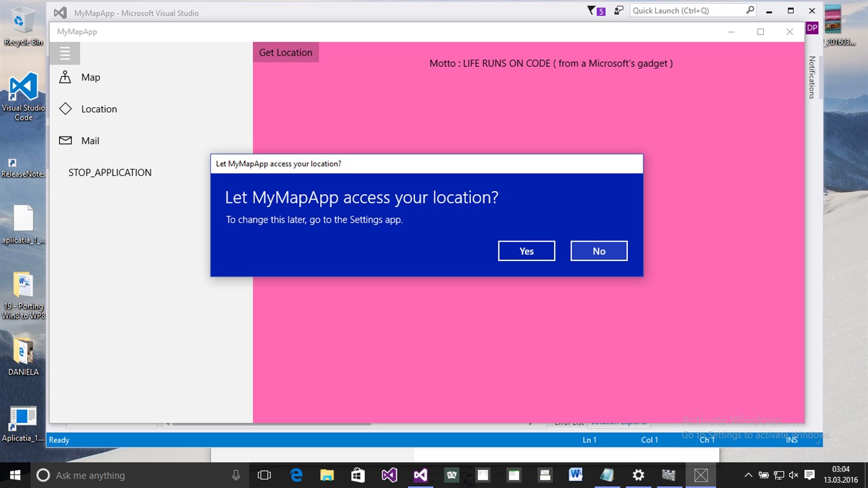Open the Action Center notification icon
This screenshot has width=868, height=488.
coord(808,475)
